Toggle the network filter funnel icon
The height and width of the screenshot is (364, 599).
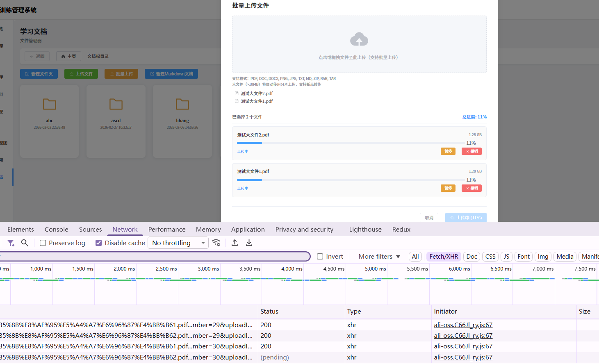(x=11, y=243)
